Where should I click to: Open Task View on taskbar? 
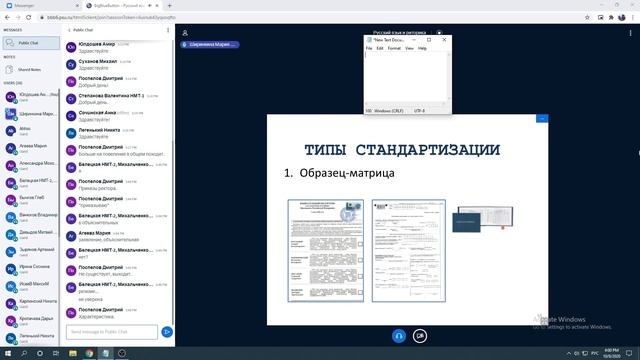point(56,353)
